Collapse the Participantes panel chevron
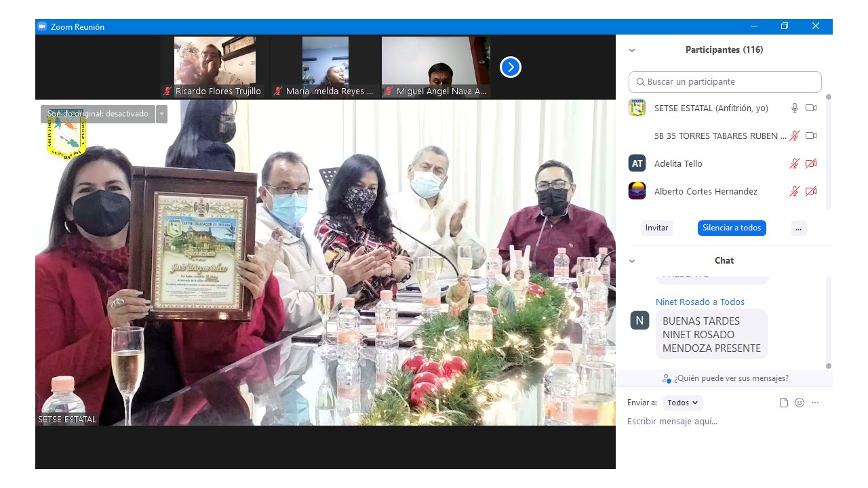 tap(632, 50)
